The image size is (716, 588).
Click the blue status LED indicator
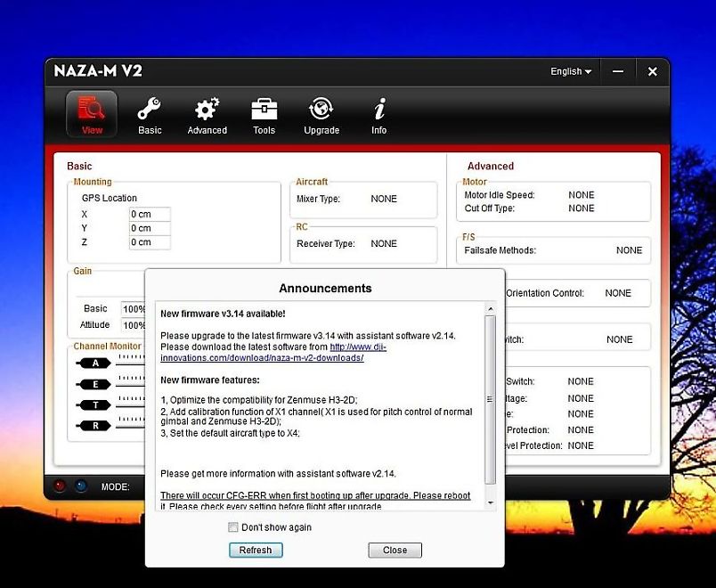pyautogui.click(x=81, y=486)
